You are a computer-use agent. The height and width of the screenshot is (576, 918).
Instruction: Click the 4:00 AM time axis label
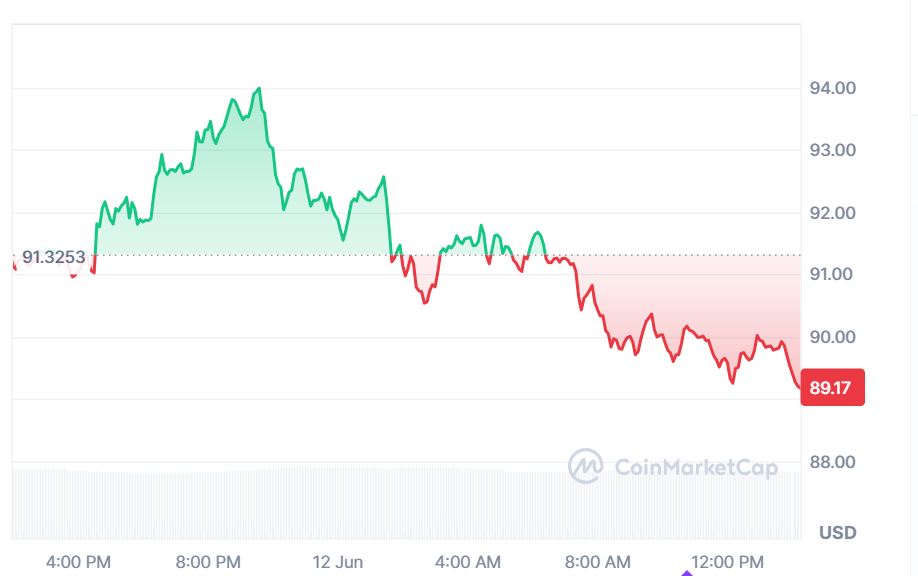[468, 563]
